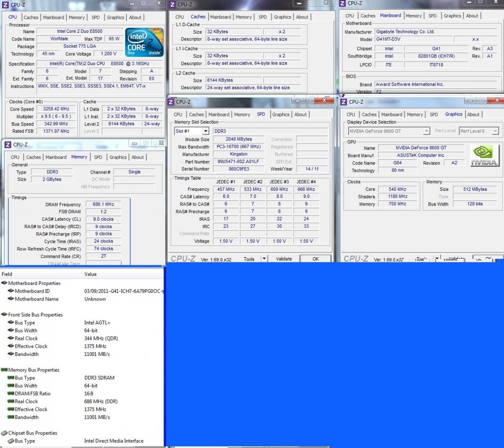
Task: Click the CPU-Z title icon of the Mainboard window
Action: click(343, 3)
